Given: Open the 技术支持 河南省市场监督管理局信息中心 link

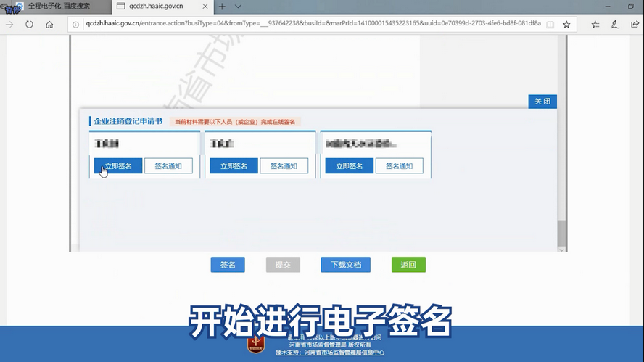Looking at the screenshot, I should pos(330,353).
